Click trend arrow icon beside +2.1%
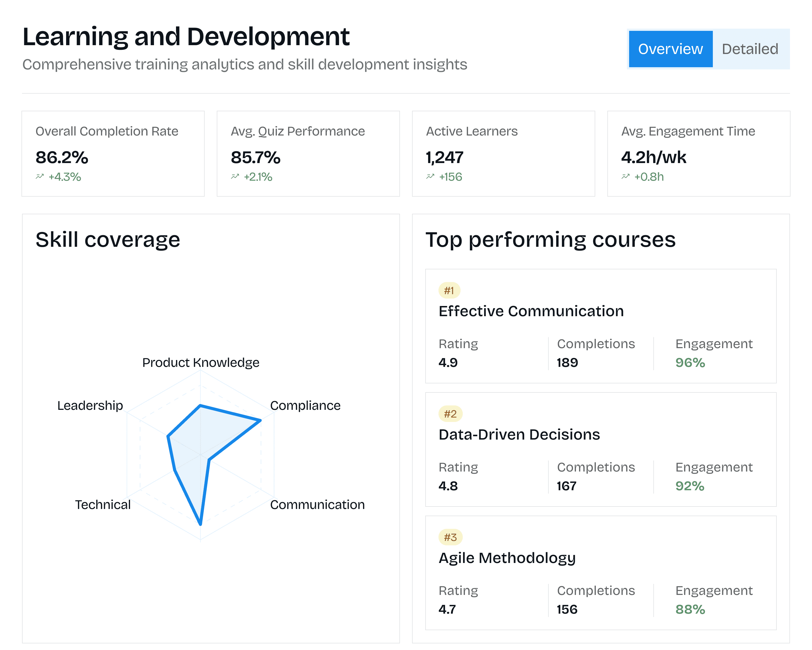 [x=235, y=176]
